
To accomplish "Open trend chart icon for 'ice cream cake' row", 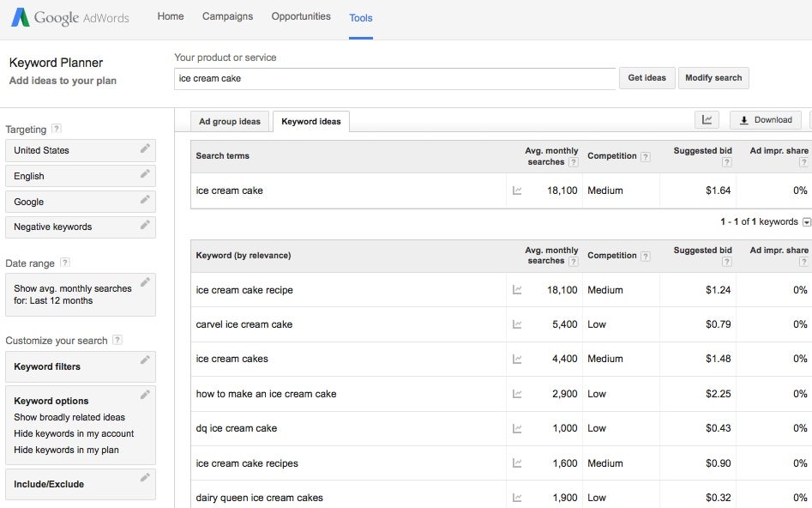I will tap(517, 190).
